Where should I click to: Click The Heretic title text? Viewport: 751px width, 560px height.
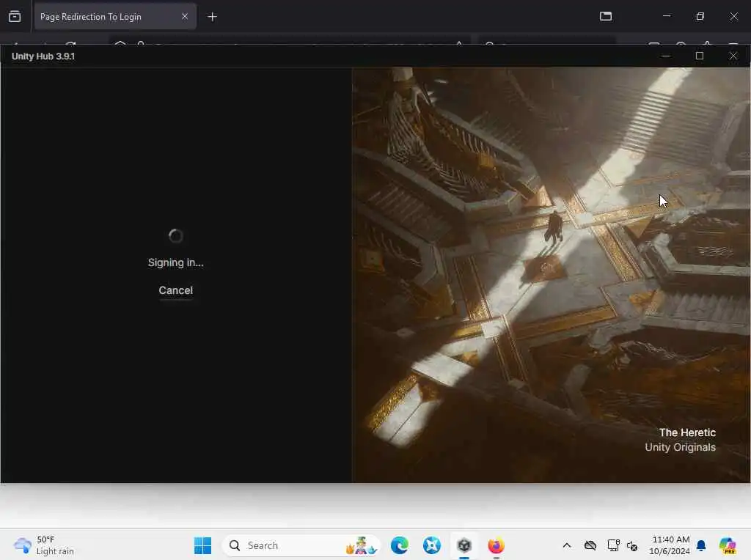[x=687, y=432]
